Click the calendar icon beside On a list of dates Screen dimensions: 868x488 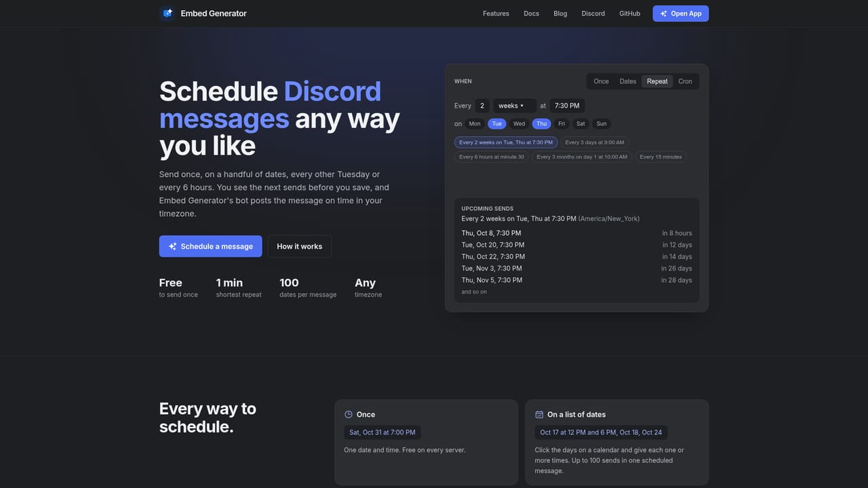pos(539,414)
